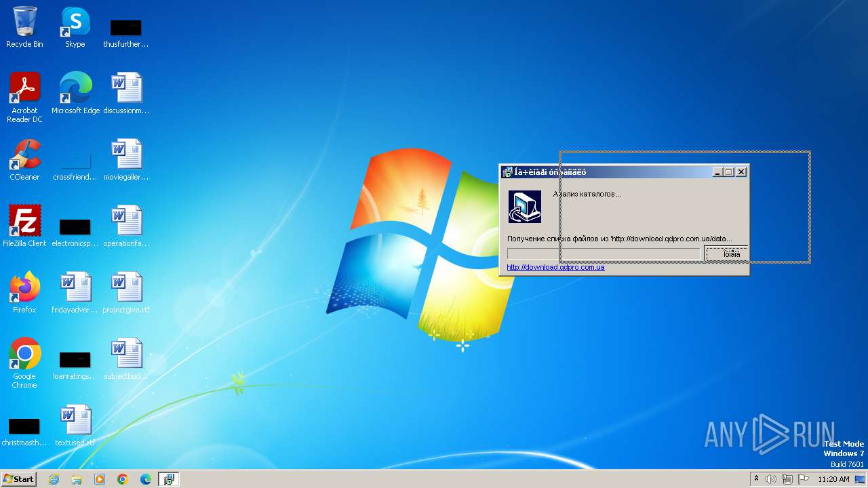Open the Recycle Bin desktop icon

24,27
